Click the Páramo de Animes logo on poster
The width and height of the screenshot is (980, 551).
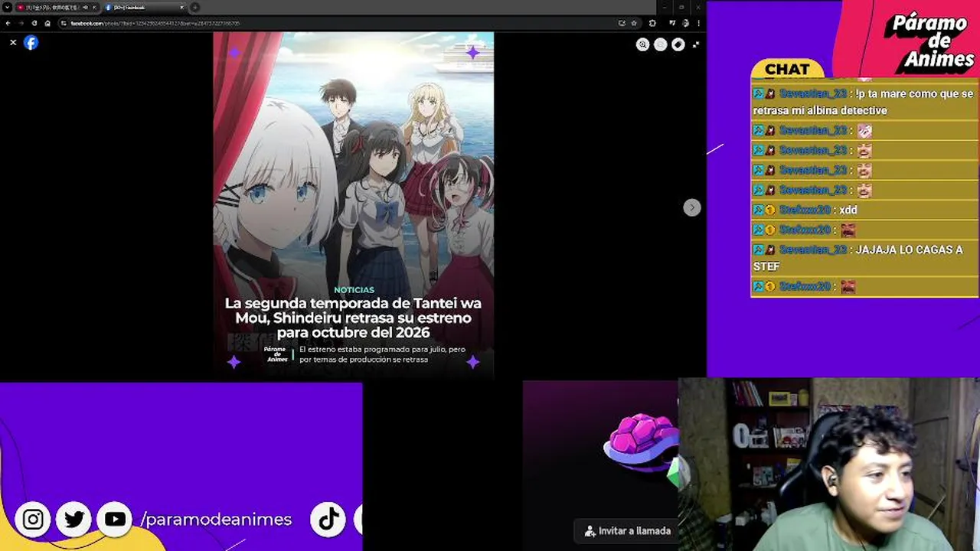point(276,354)
